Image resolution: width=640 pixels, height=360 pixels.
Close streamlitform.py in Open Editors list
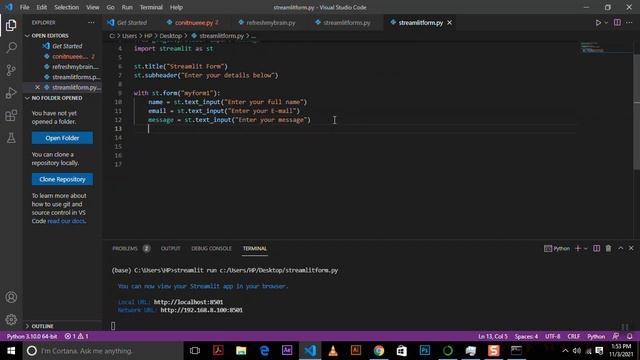(x=37, y=87)
